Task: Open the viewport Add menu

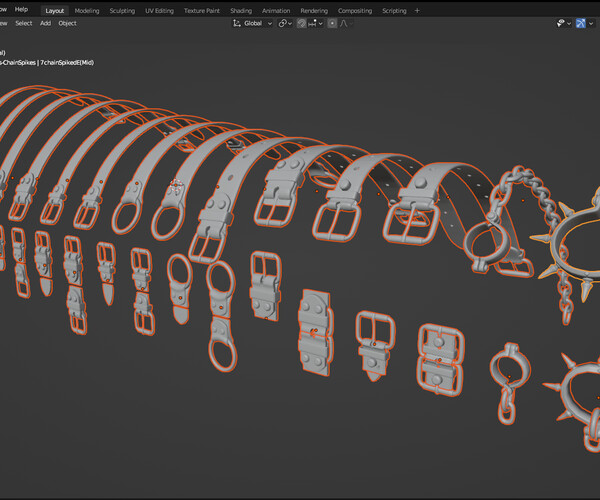Action: 46,23
